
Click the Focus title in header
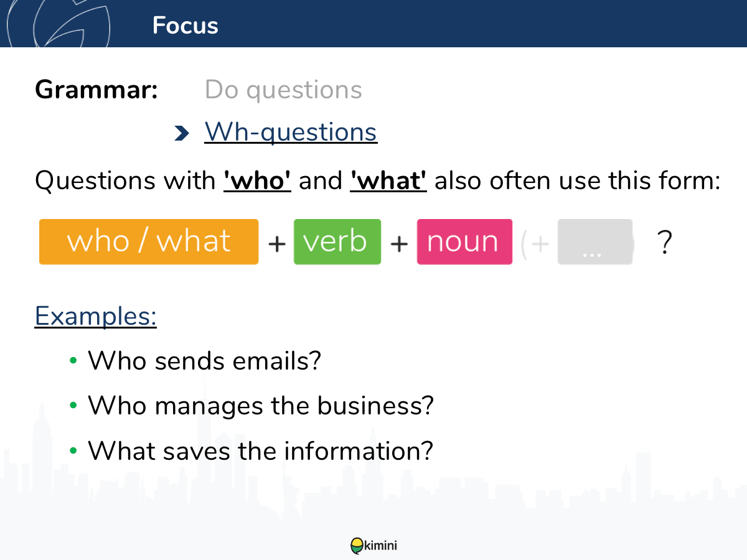185,26
